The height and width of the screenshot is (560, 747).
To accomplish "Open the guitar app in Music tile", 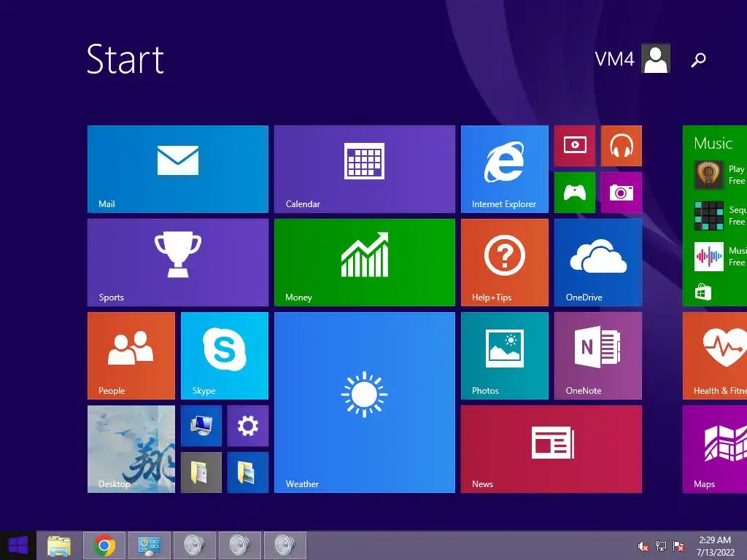I will (708, 175).
